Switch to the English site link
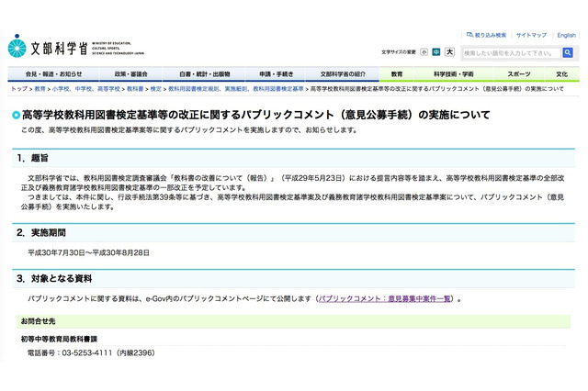This screenshot has width=588, height=391. point(566,35)
